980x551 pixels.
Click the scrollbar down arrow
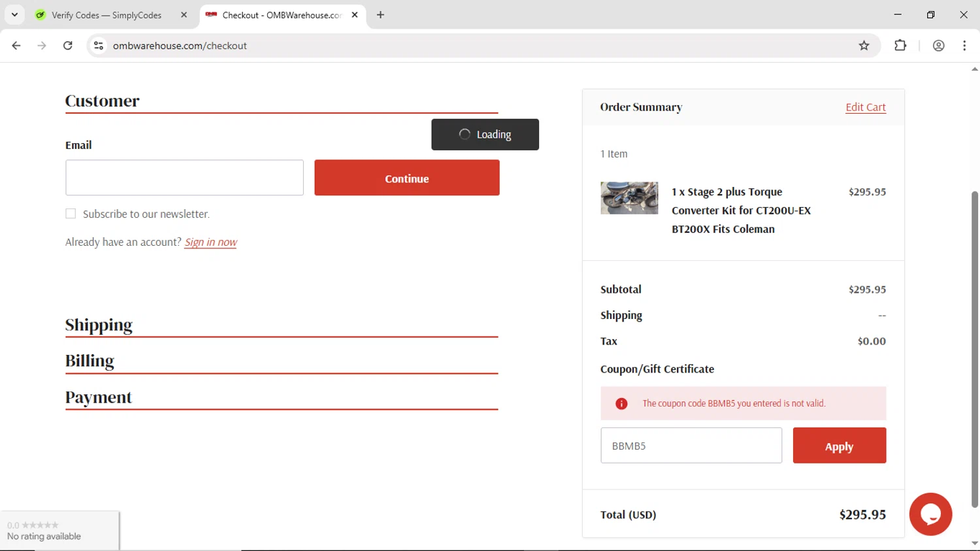click(x=975, y=544)
